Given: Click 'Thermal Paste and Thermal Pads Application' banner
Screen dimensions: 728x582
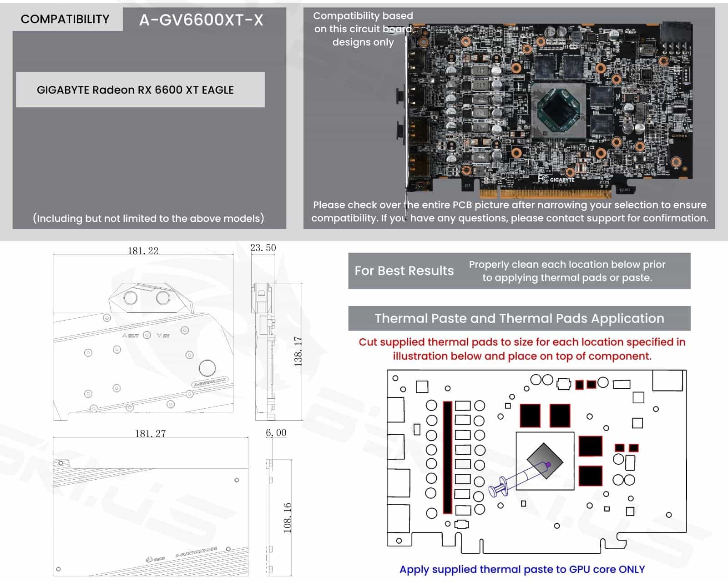Looking at the screenshot, I should point(519,318).
